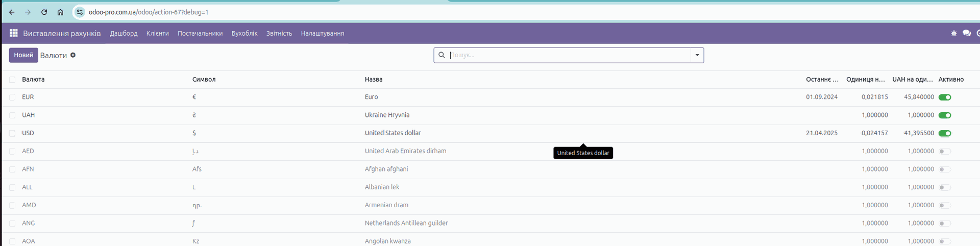This screenshot has width=980, height=246.
Task: Focus the Пошук search field
Action: click(x=569, y=55)
